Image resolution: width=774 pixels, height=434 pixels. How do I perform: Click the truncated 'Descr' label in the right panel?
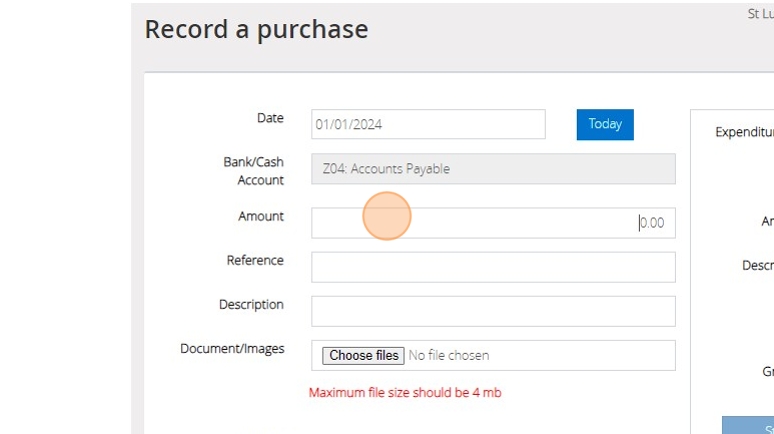click(x=757, y=265)
